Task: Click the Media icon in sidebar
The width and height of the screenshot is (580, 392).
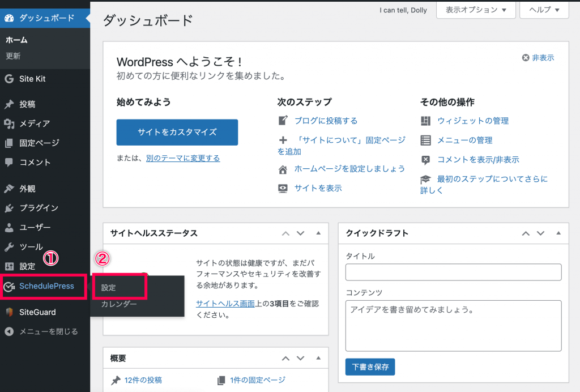Action: point(9,123)
